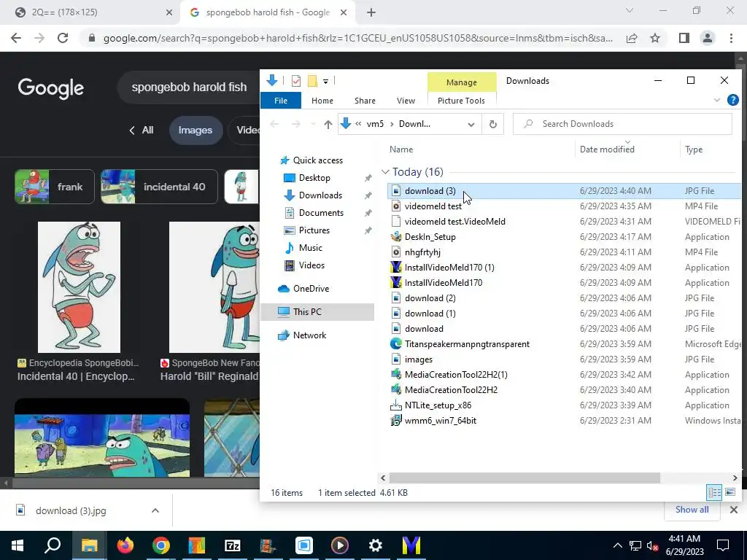The width and height of the screenshot is (747, 560).
Task: Toggle Chrome side panel
Action: (684, 38)
